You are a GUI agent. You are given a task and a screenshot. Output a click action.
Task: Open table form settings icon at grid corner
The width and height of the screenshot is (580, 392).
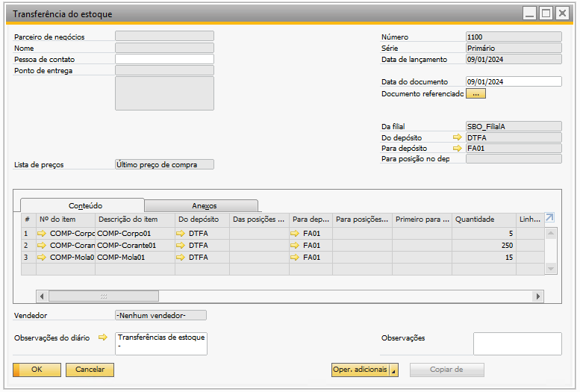[x=550, y=218]
